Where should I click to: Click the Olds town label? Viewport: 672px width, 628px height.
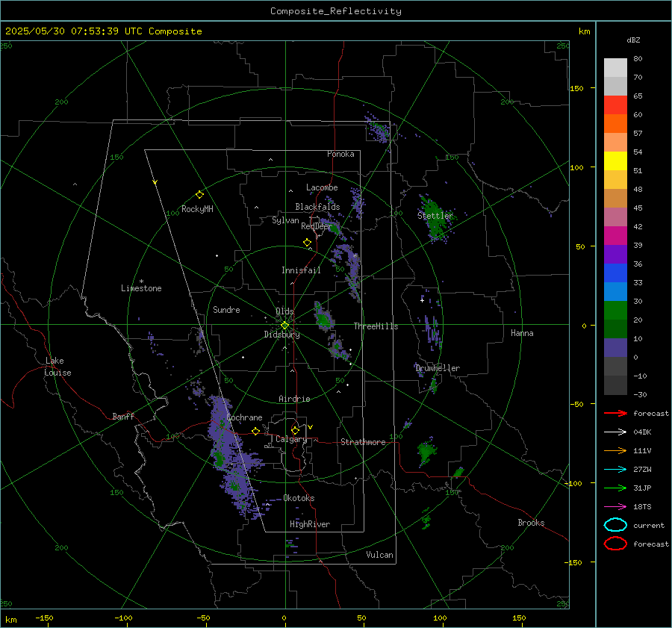[284, 311]
